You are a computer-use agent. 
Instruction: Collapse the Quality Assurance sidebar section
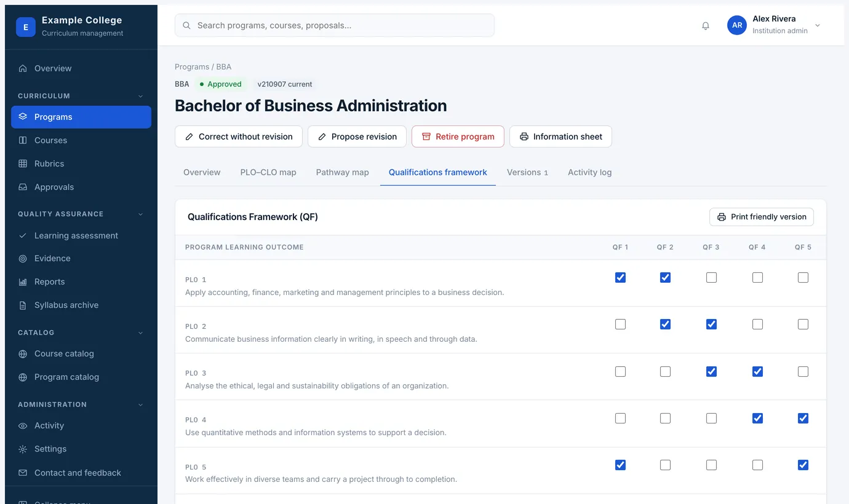point(140,214)
